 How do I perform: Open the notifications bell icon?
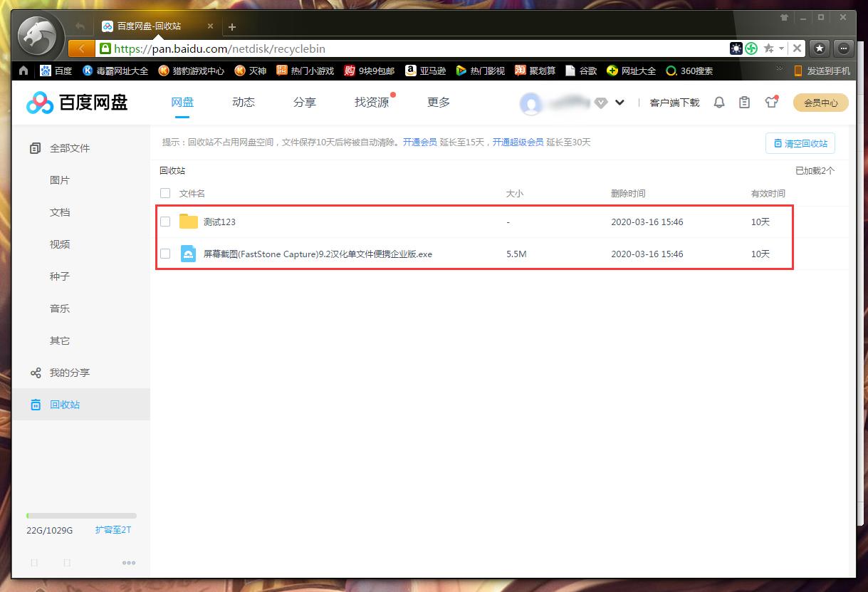719,102
